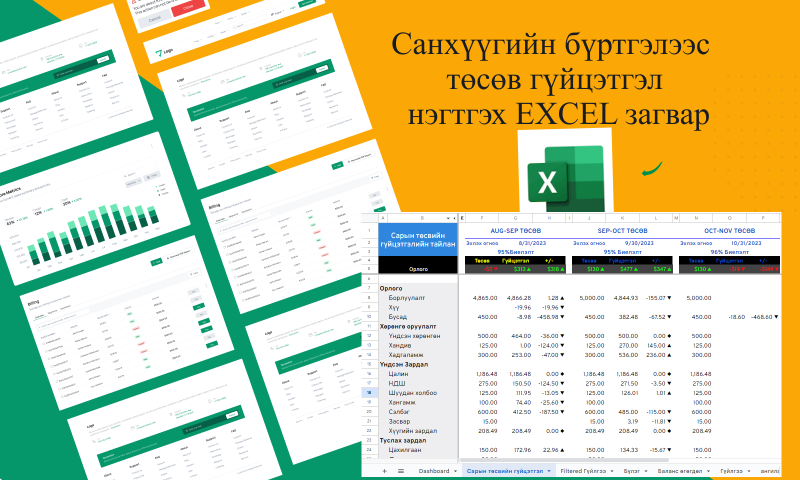Select the blue Сарын төсвийн гүйцэтгэлийн тайлан title cell
This screenshot has width=800, height=480.
(418, 240)
